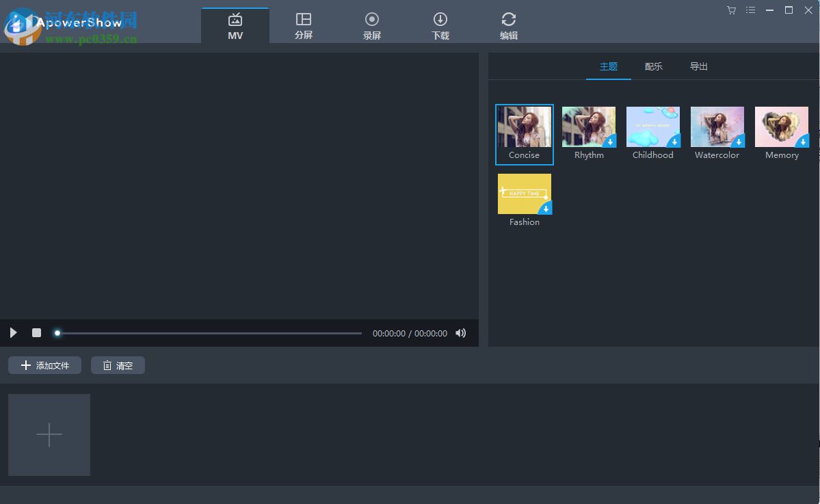
Task: Go to the 下载 download tab
Action: [440, 25]
